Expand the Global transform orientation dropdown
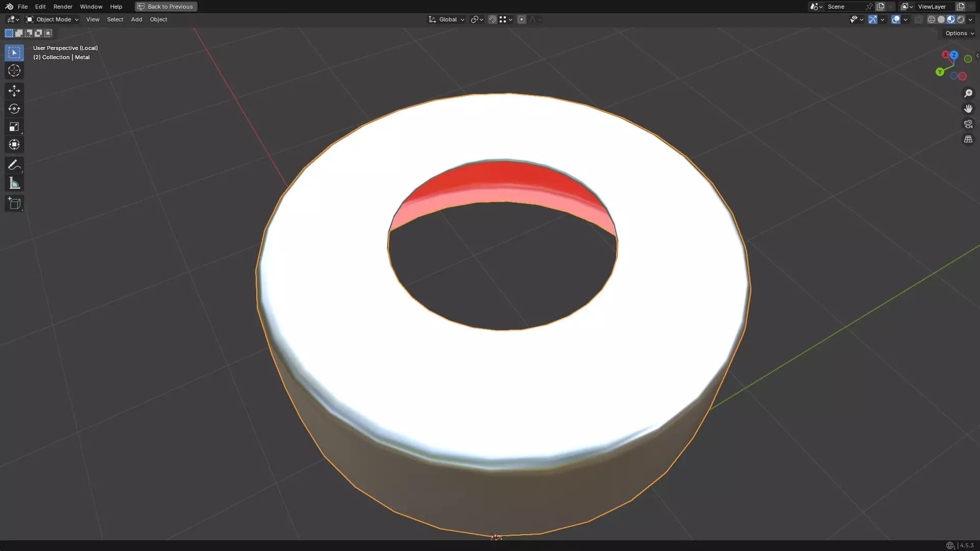 point(447,19)
